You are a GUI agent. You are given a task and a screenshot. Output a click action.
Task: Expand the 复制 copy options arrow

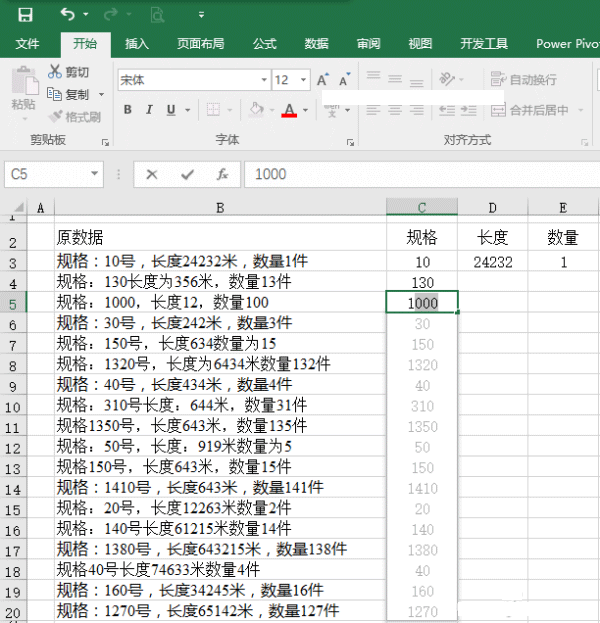(x=101, y=95)
